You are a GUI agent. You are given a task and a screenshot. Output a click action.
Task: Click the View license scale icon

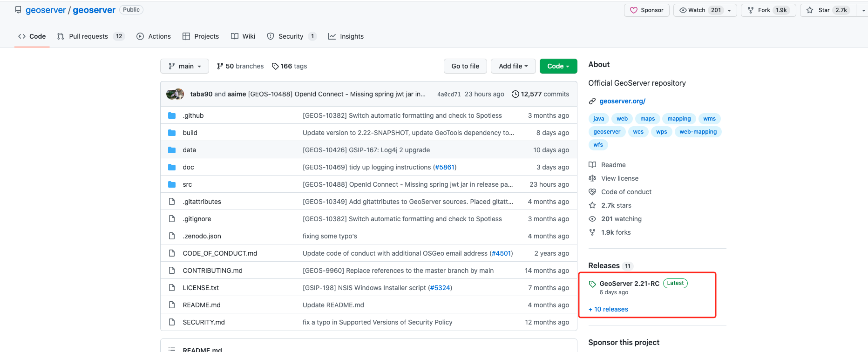pos(592,178)
